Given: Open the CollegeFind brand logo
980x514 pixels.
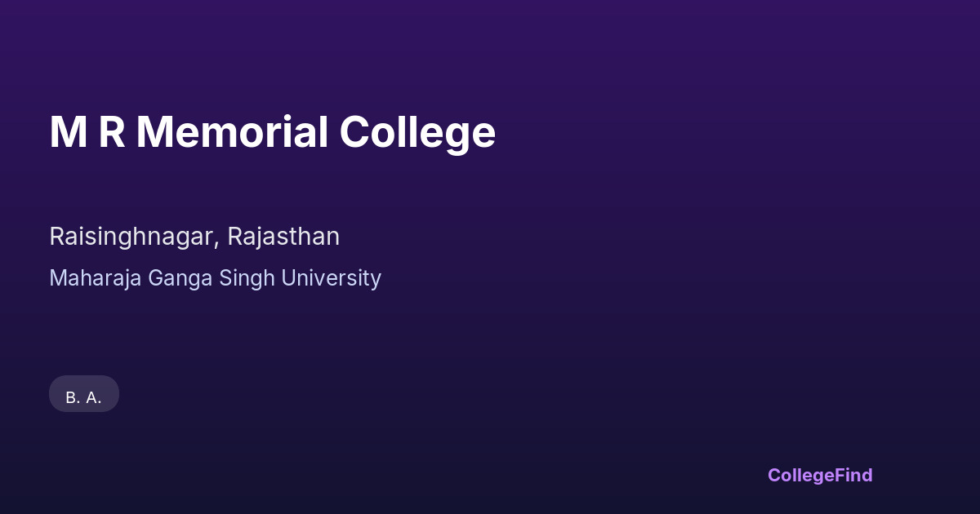Looking at the screenshot, I should [x=819, y=475].
